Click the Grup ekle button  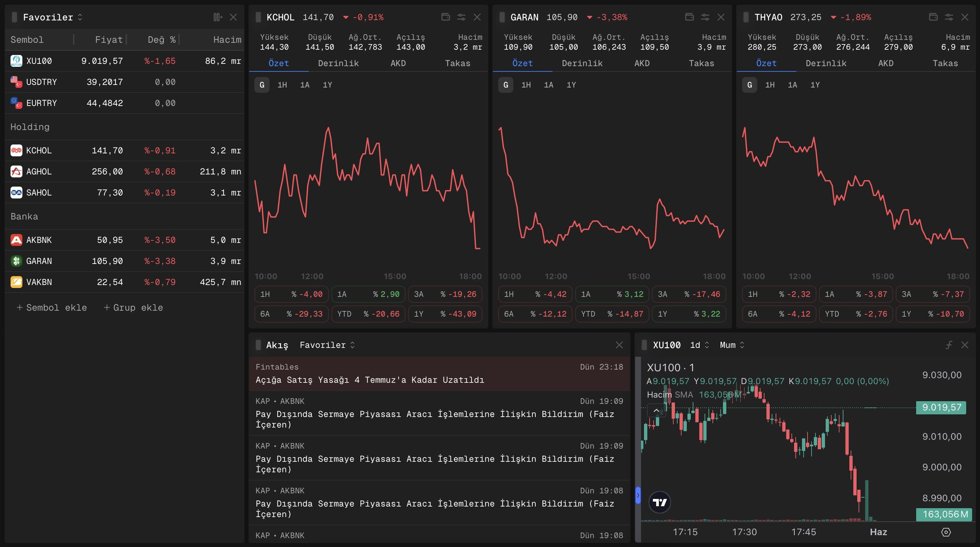(x=133, y=307)
